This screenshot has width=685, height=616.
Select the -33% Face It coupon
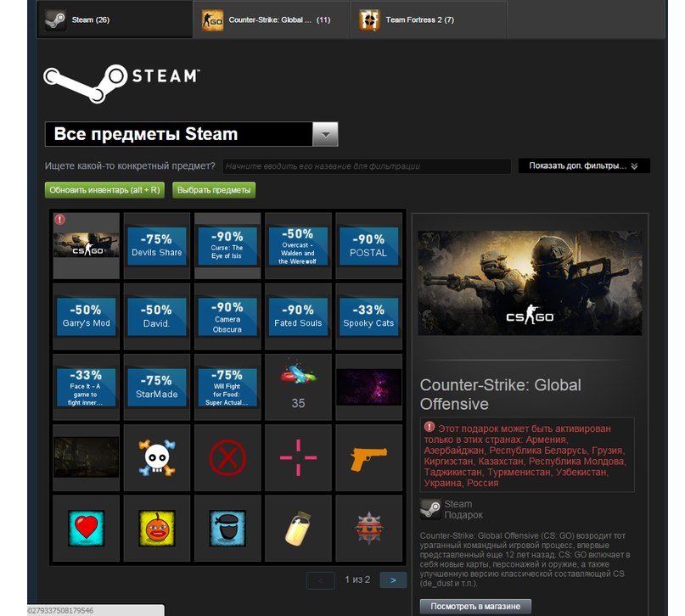pyautogui.click(x=86, y=387)
